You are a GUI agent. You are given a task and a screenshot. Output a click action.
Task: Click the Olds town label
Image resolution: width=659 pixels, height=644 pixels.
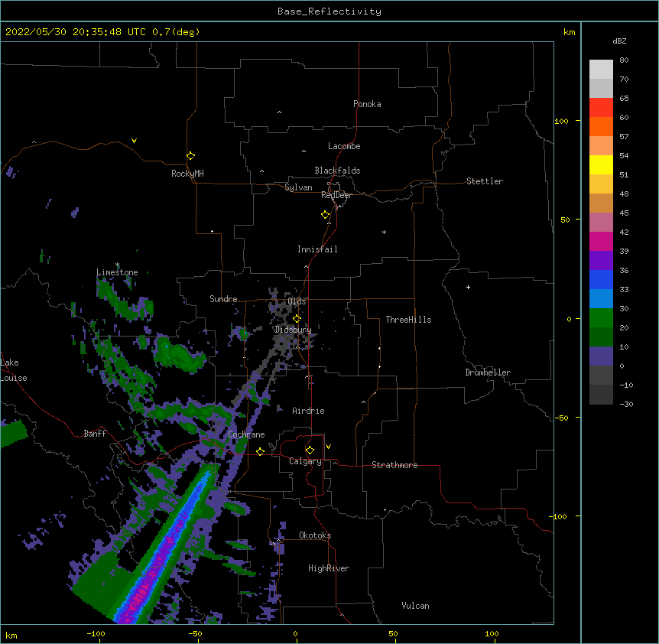[x=297, y=301]
